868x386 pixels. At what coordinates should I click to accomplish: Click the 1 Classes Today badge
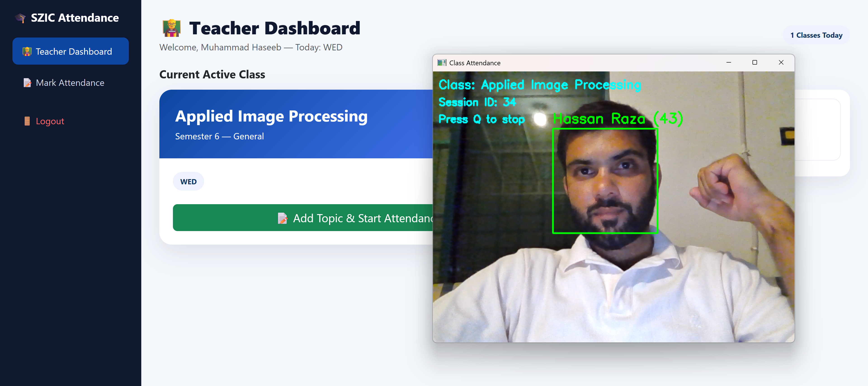[x=816, y=35]
